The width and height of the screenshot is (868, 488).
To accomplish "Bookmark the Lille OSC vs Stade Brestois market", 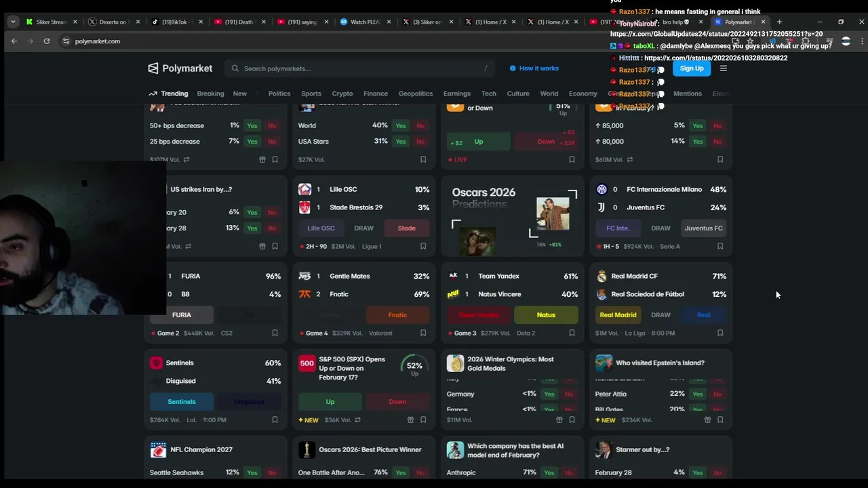I will coord(423,247).
